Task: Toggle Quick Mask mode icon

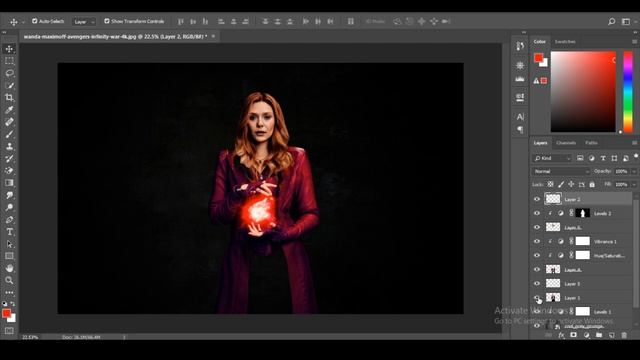Action: coord(9,331)
